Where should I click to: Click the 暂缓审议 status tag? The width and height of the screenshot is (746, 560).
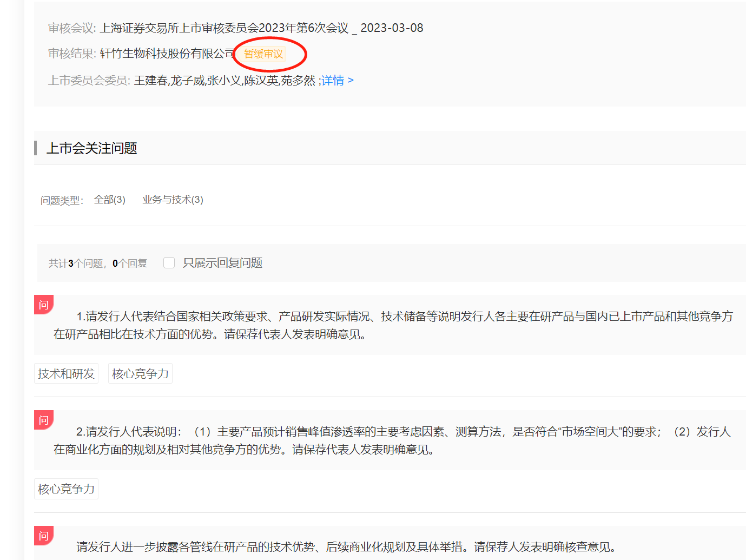pyautogui.click(x=263, y=54)
